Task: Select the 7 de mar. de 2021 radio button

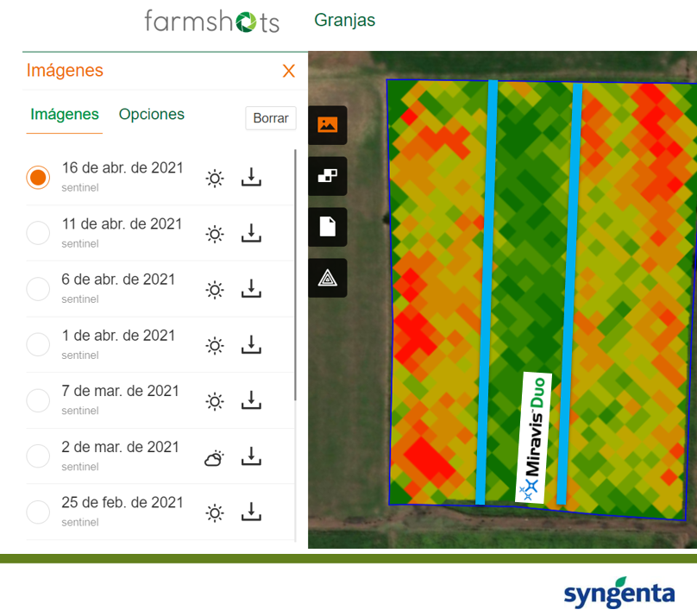Action: [x=38, y=400]
